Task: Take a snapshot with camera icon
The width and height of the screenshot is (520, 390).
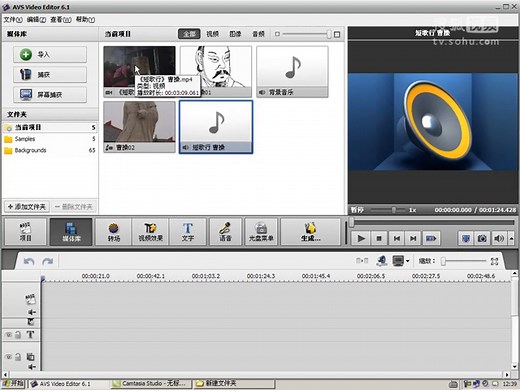Action: pos(482,238)
